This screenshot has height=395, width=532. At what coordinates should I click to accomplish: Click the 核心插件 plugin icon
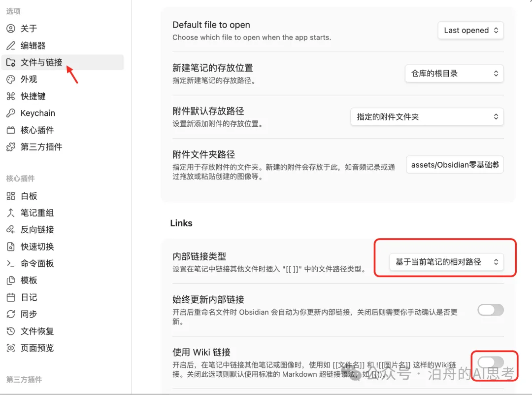point(11,130)
